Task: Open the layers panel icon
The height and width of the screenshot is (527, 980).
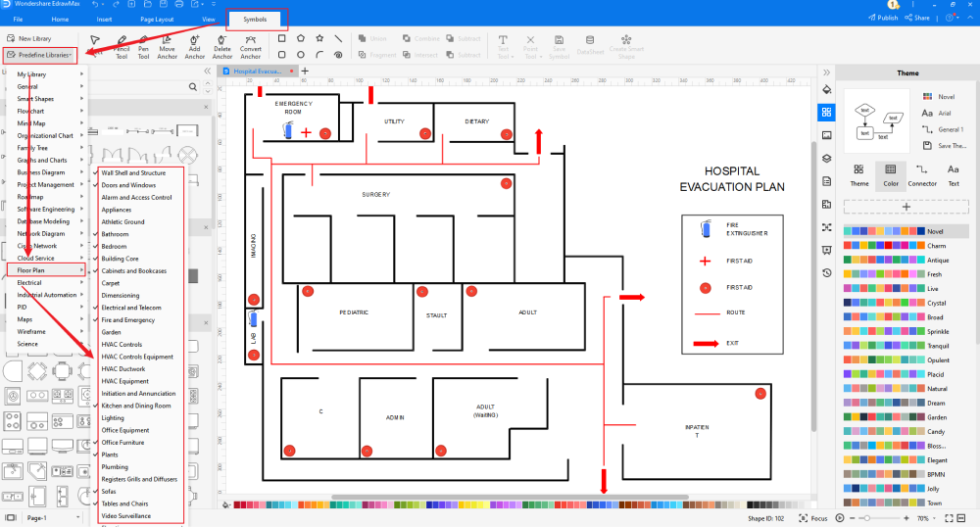Action: pos(827,159)
